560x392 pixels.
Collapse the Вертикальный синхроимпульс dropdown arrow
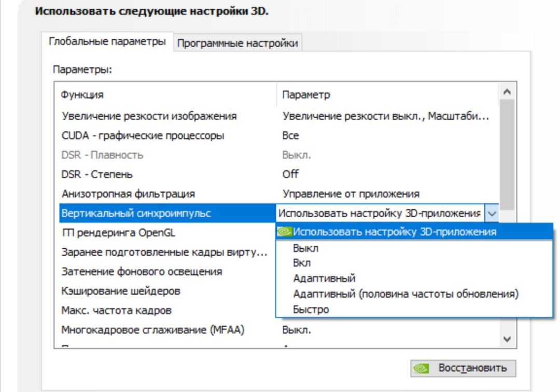(492, 214)
